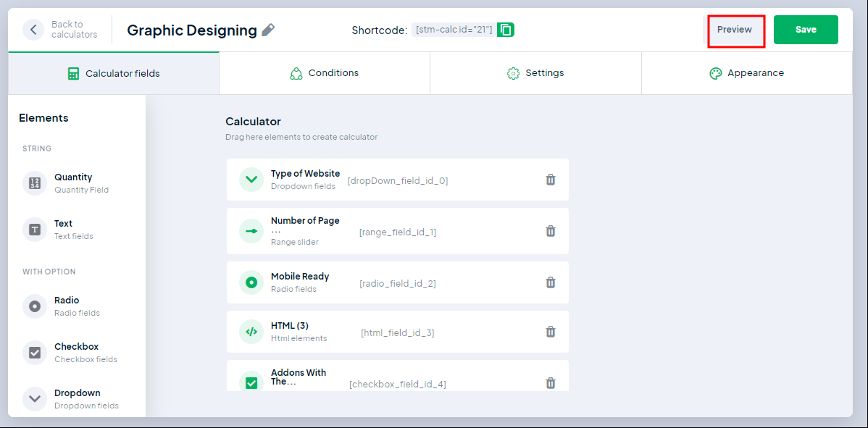Click the shortcode text field
868x428 pixels.
pyautogui.click(x=454, y=30)
